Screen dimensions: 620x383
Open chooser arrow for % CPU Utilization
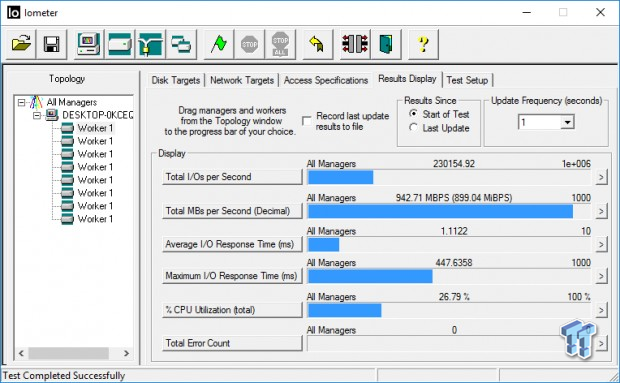pos(601,310)
